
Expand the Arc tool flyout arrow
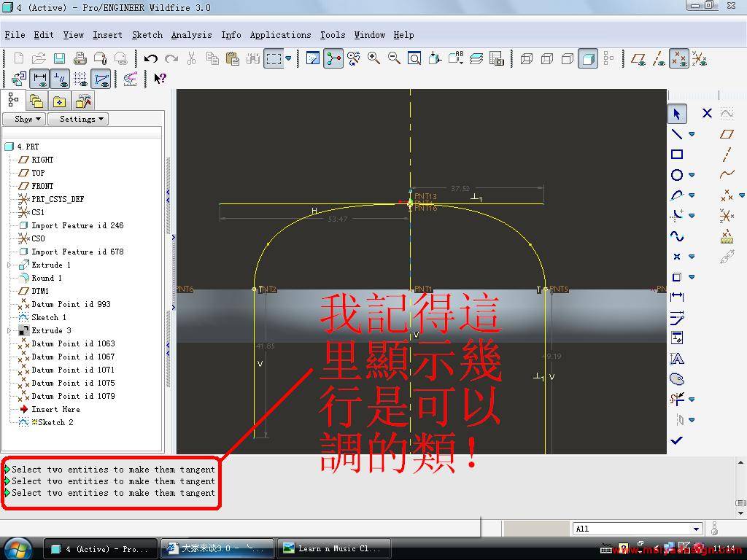(x=692, y=195)
